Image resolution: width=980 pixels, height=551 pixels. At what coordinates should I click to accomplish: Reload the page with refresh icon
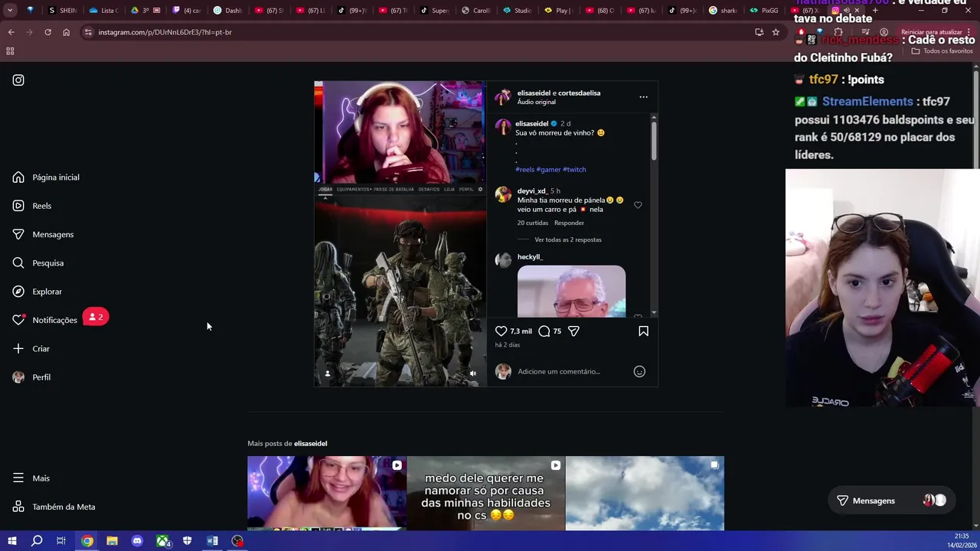pyautogui.click(x=47, y=32)
